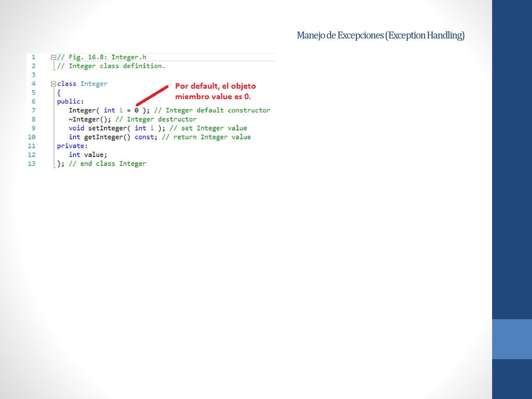This screenshot has height=399, width=532.
Task: Click the opening brace on line 5
Action: click(x=59, y=92)
